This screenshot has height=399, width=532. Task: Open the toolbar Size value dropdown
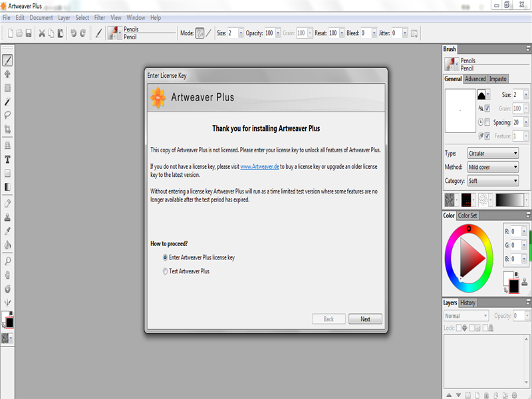pos(241,33)
